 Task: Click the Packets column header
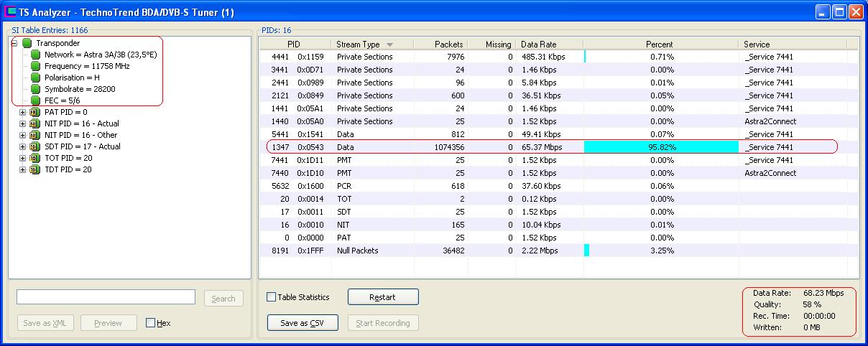(441, 45)
